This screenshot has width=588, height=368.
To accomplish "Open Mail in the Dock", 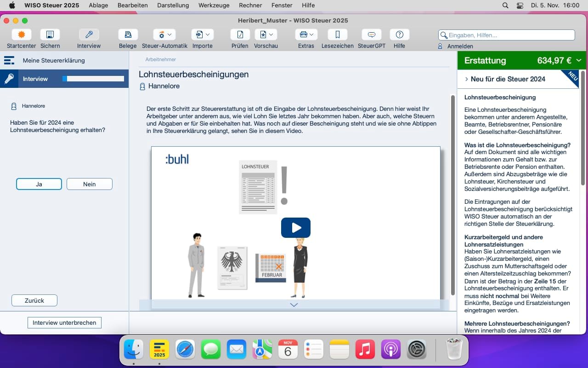I will click(237, 350).
